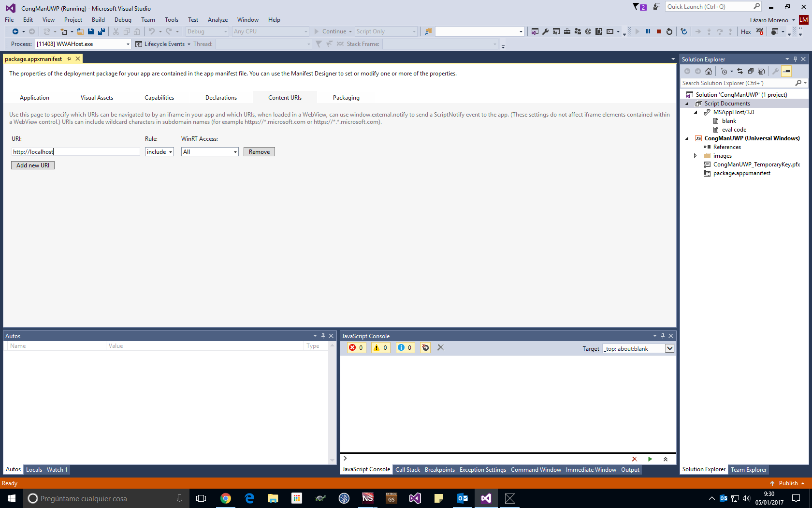
Task: Open the Visual Assets tab
Action: click(97, 98)
